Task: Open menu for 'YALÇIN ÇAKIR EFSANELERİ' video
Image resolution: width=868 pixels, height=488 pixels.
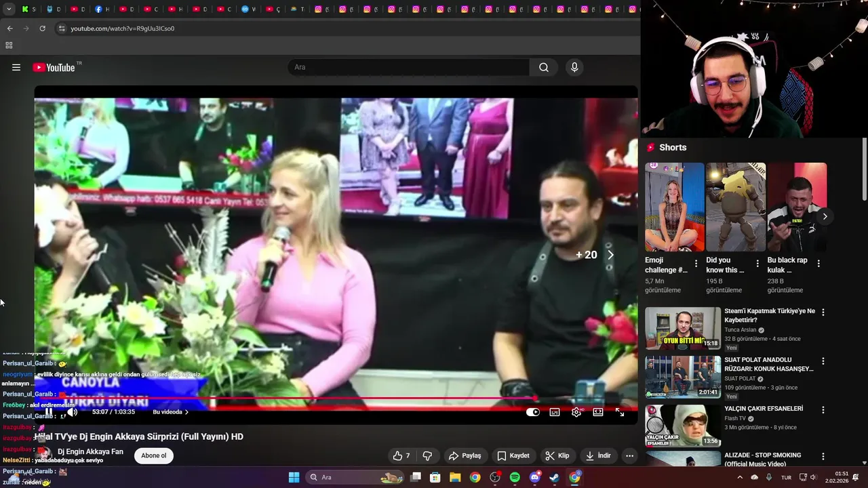Action: tap(823, 410)
